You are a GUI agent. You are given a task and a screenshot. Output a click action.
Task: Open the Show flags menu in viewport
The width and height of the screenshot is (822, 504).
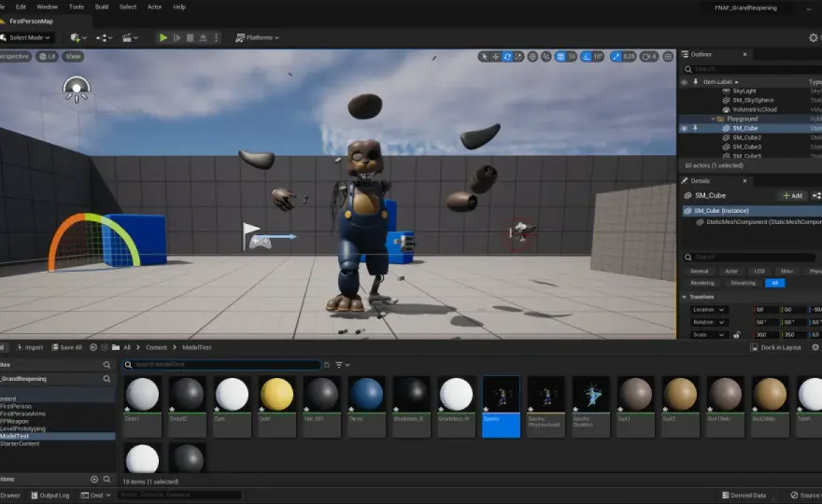coord(73,57)
